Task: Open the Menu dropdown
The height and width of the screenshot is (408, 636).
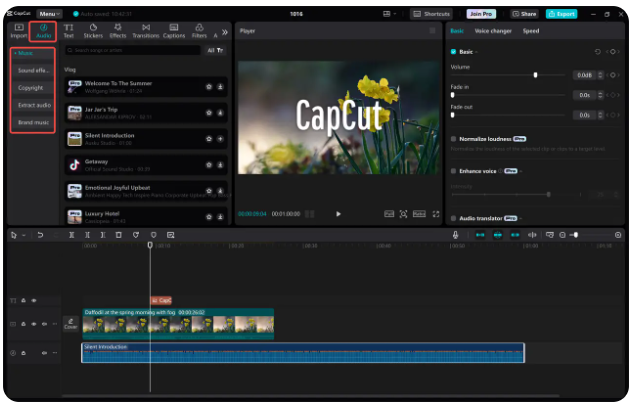Action: (x=48, y=14)
